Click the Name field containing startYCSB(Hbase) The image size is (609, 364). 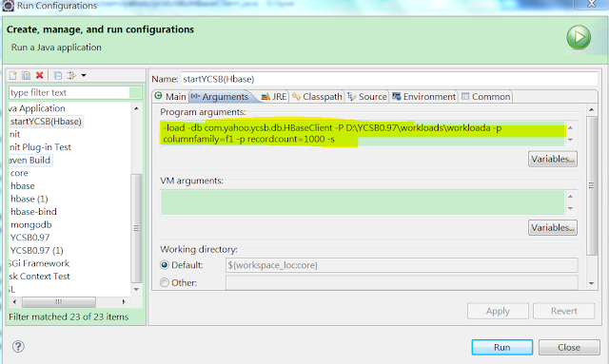(389, 79)
